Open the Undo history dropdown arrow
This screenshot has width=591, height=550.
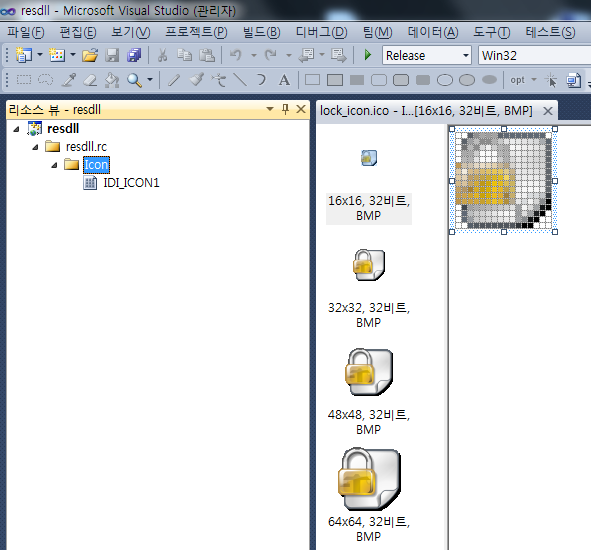[254, 55]
